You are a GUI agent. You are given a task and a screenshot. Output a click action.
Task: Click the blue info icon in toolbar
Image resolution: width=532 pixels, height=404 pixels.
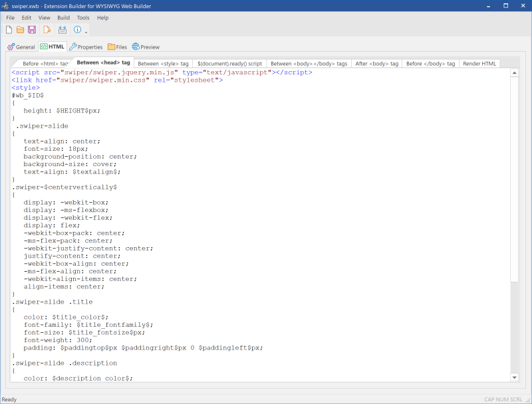tap(78, 30)
